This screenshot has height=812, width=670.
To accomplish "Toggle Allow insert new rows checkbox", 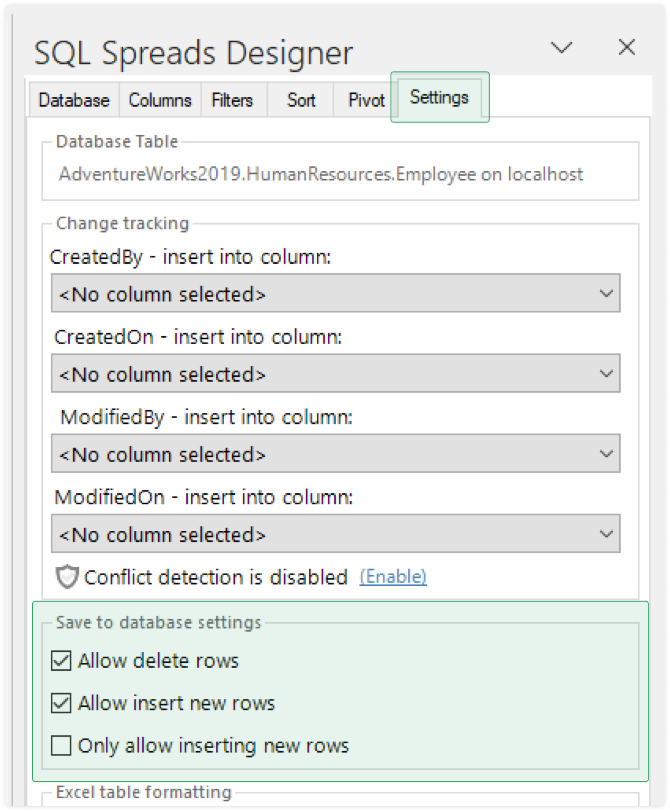I will pos(61,703).
